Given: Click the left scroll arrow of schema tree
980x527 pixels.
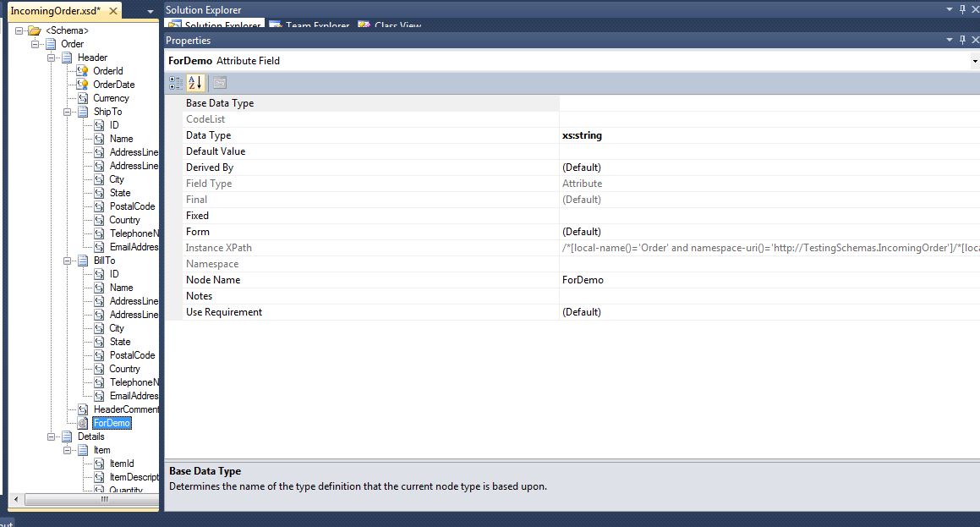Looking at the screenshot, I should (16, 499).
